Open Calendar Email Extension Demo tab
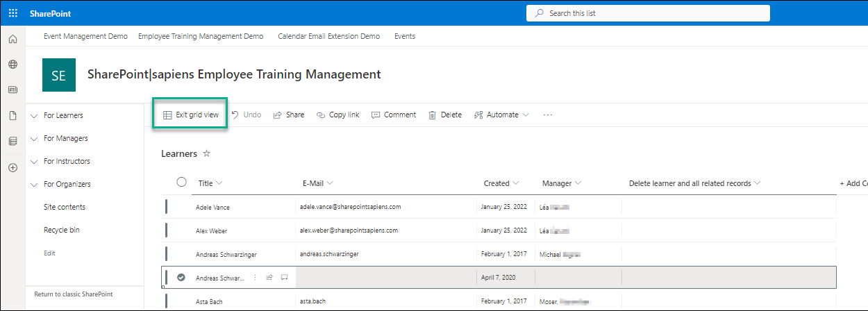Screen dimensions: 868x311 [x=328, y=36]
